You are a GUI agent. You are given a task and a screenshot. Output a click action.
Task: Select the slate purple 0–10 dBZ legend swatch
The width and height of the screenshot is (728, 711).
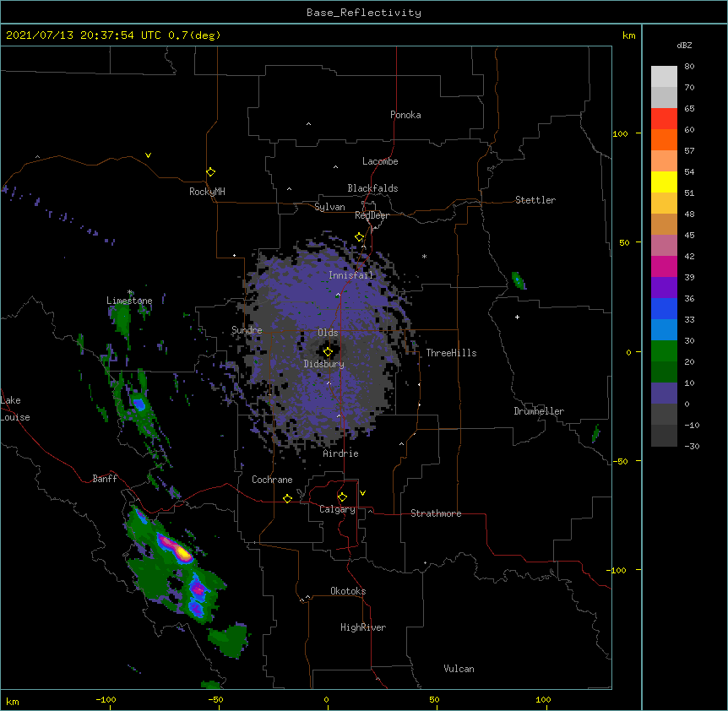[664, 393]
